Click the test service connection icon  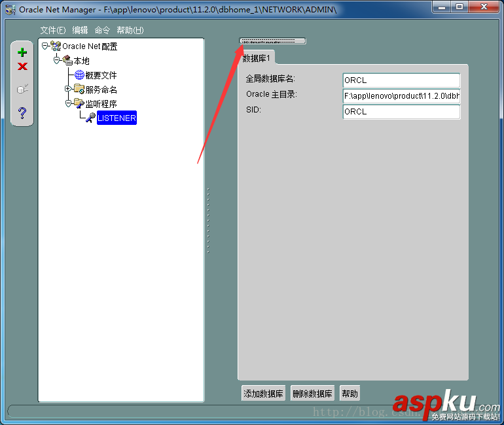tap(22, 89)
